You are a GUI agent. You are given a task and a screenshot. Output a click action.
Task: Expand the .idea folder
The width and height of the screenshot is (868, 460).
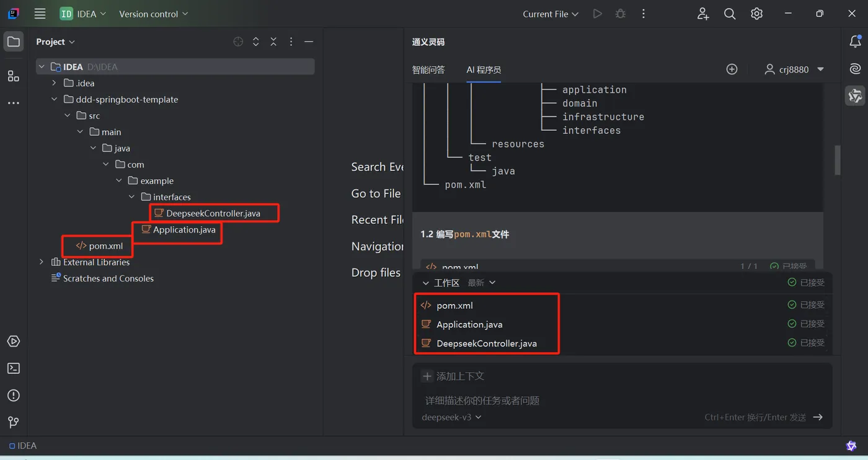coord(54,83)
